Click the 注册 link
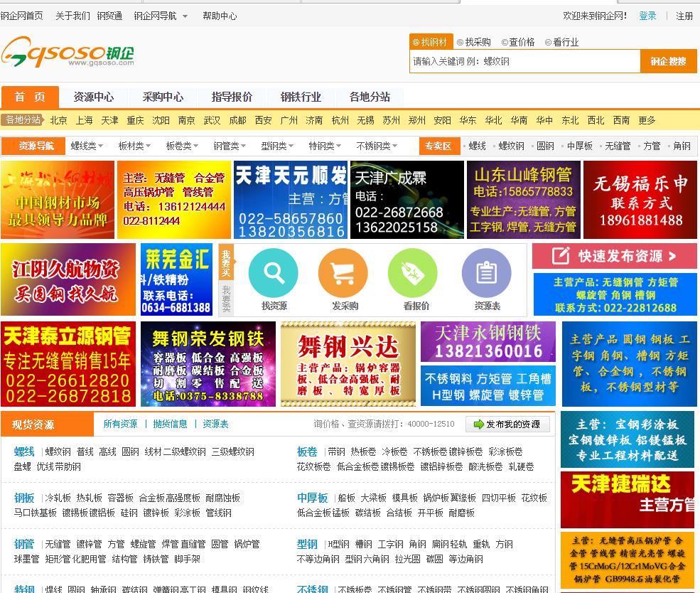 (x=684, y=16)
